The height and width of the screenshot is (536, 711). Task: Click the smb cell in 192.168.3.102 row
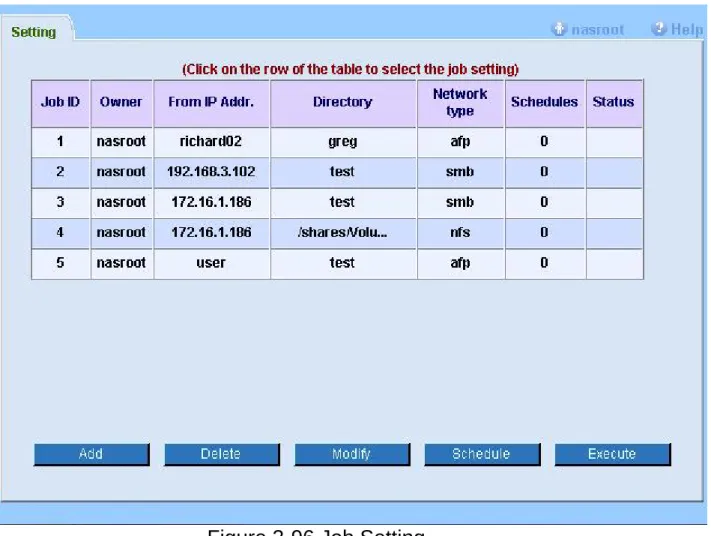click(460, 172)
